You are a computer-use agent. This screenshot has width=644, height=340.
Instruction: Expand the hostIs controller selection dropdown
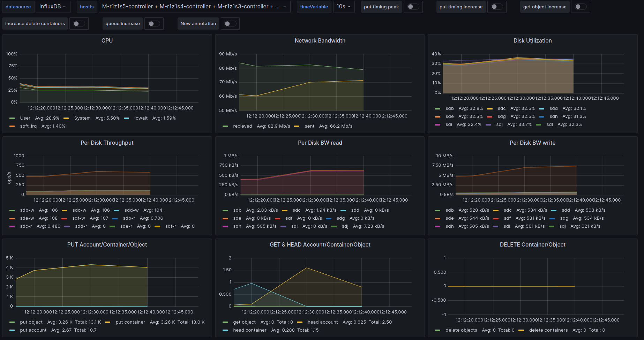tap(194, 7)
